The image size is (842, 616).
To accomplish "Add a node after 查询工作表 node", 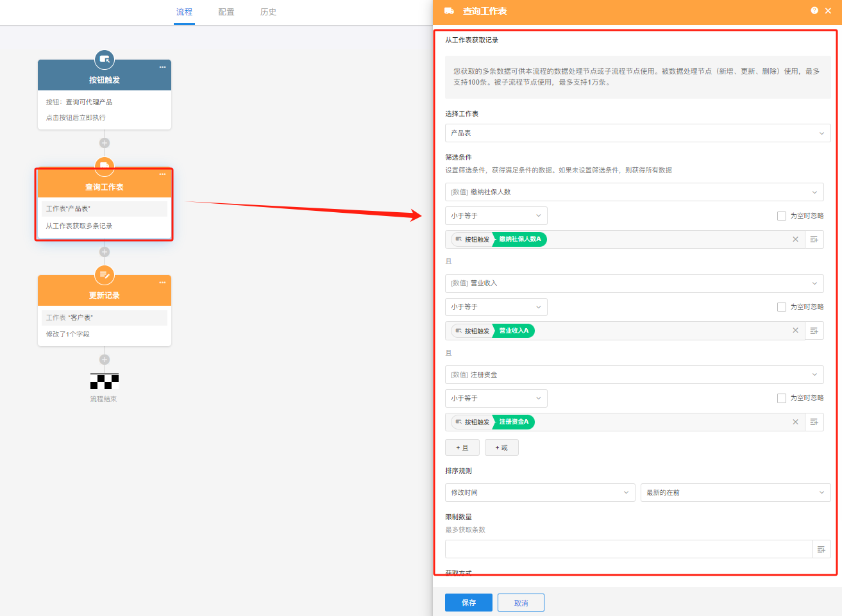I will (105, 252).
